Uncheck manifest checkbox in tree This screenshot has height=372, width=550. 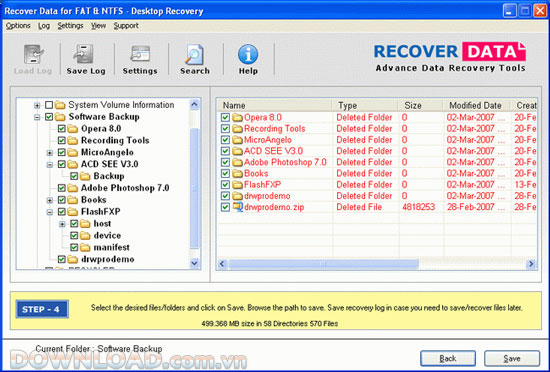(x=74, y=248)
